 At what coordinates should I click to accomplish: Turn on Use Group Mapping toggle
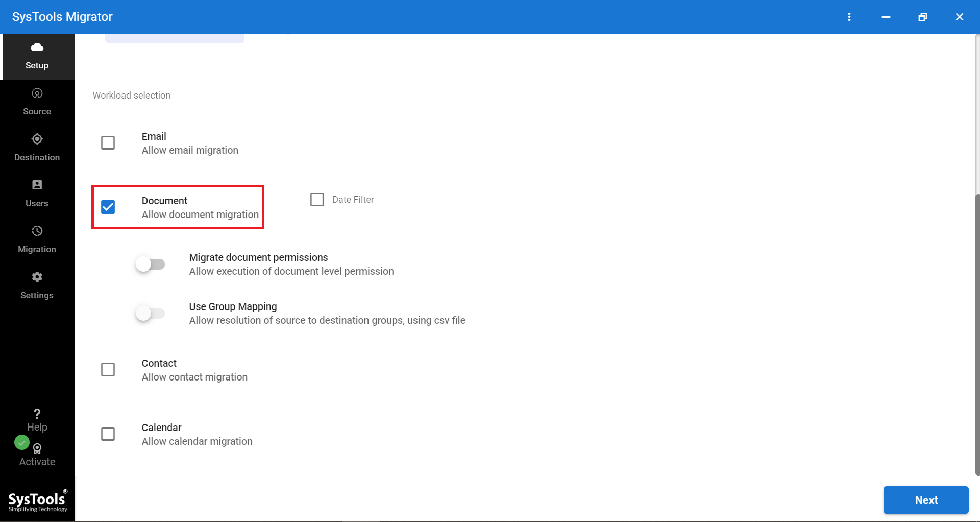click(150, 313)
